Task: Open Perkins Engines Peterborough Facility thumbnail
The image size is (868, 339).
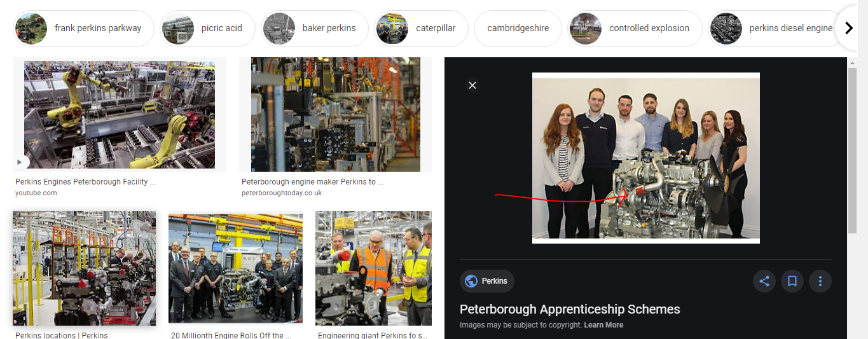Action: (120, 114)
